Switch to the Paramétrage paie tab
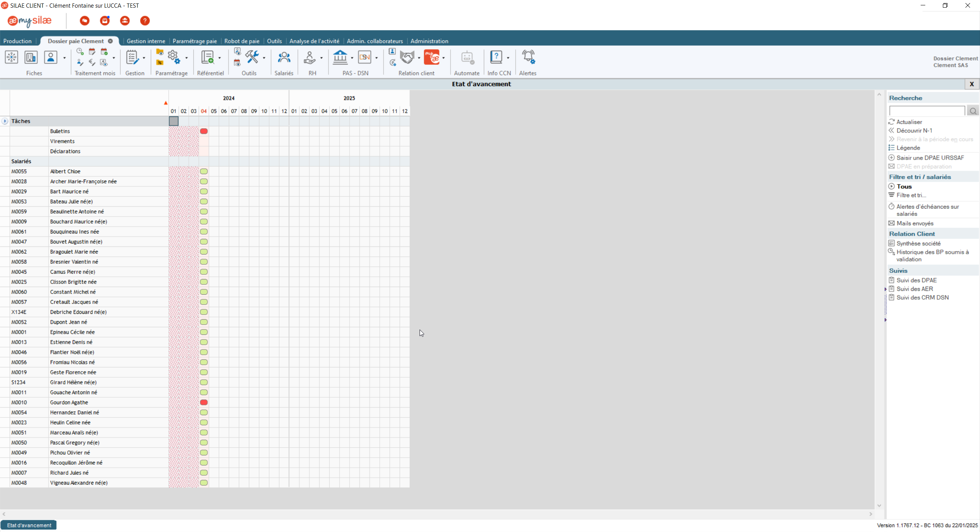The image size is (980, 532). tap(194, 41)
